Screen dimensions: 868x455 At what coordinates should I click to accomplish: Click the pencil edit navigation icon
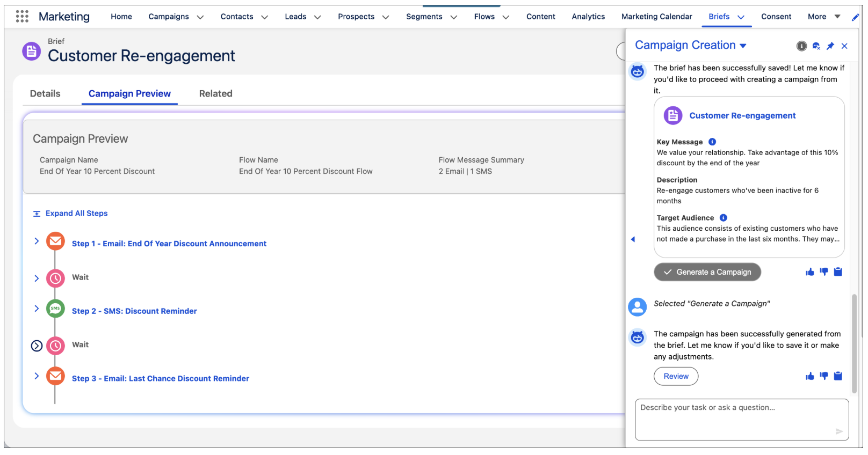(855, 17)
